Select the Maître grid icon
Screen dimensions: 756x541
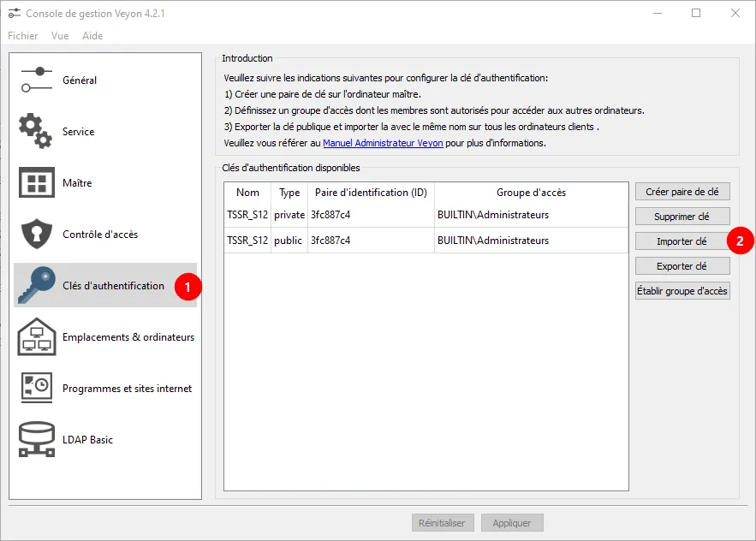(x=37, y=182)
